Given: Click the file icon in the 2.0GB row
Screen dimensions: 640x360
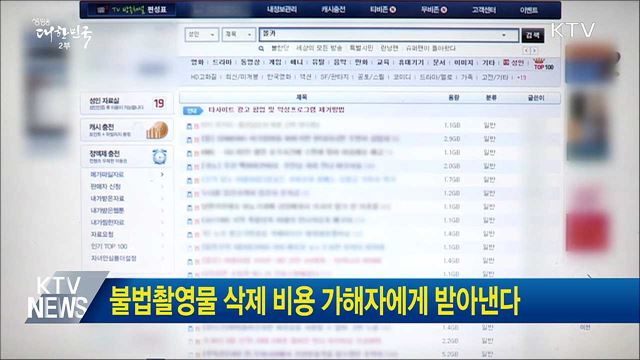Looking at the screenshot, I should coord(189,167).
